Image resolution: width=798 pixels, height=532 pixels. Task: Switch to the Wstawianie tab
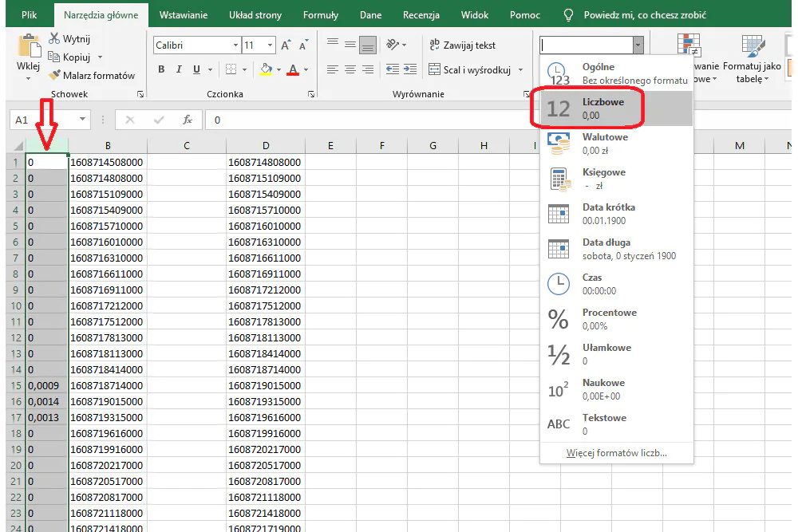pyautogui.click(x=184, y=14)
